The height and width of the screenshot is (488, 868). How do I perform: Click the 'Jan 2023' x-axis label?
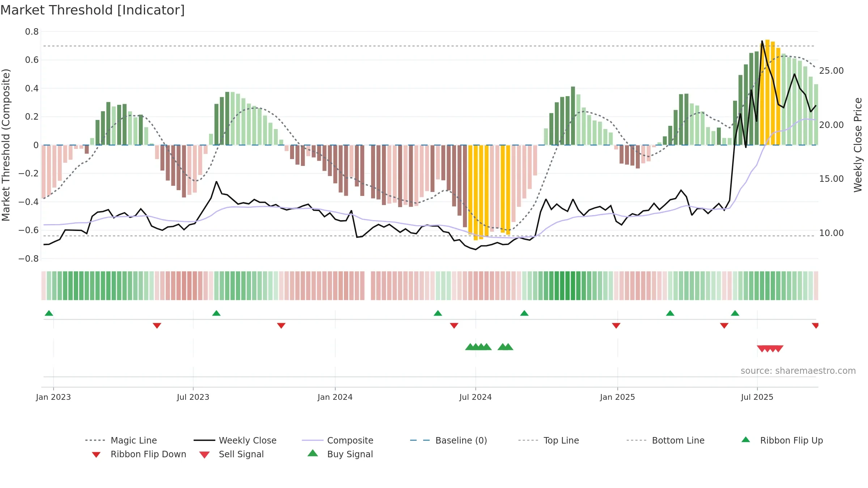[54, 397]
